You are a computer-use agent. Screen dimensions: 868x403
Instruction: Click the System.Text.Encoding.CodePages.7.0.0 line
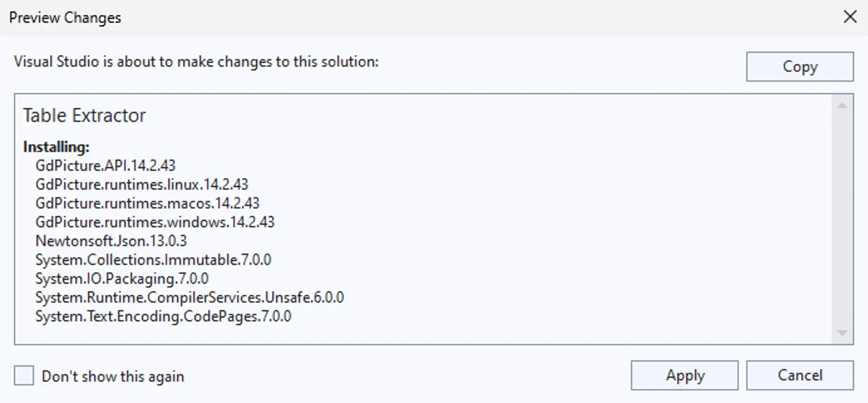[163, 316]
